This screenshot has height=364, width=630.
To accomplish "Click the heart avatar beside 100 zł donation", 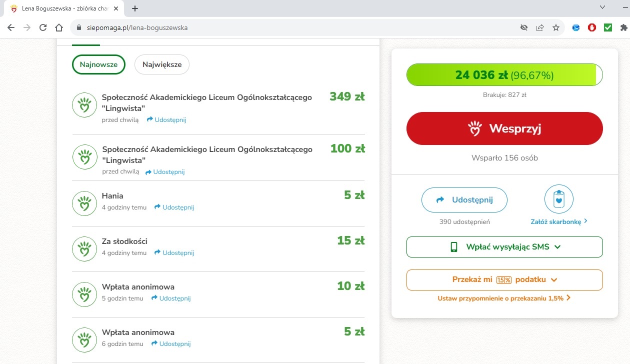I will [x=85, y=156].
